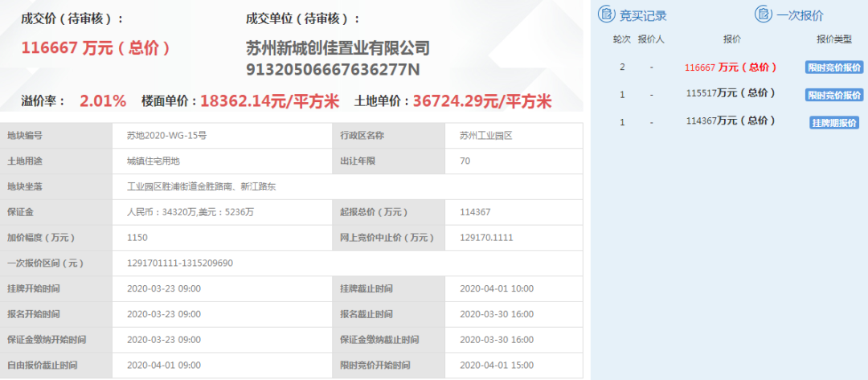Click the 成交价（待审核） heading
The image size is (868, 380).
pos(72,18)
